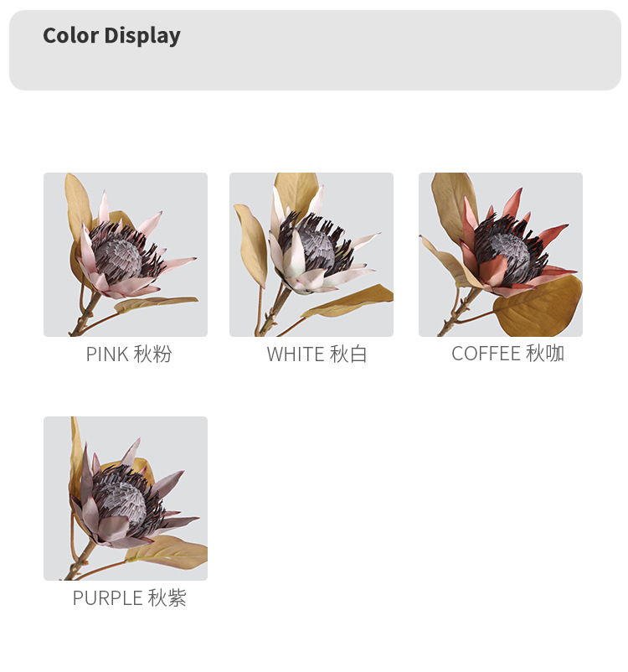
Task: Select the COFFEE flower thumbnail
Action: 501,255
